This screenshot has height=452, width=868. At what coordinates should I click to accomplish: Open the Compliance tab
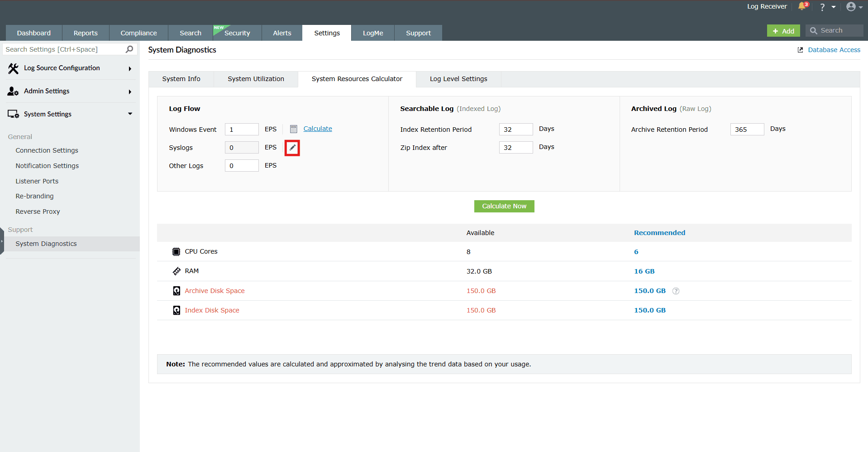click(138, 33)
